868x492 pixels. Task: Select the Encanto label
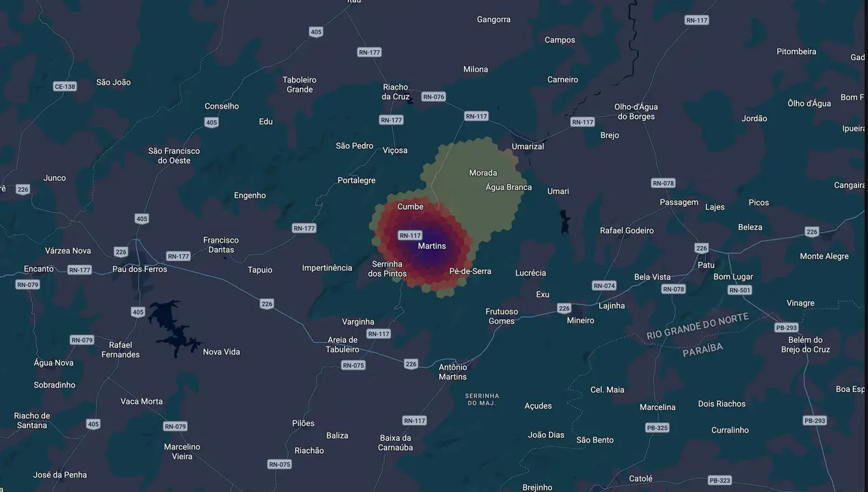[38, 269]
